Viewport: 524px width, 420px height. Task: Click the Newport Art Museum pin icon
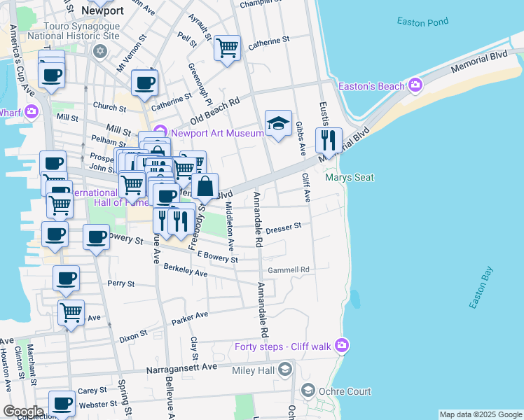click(x=160, y=131)
